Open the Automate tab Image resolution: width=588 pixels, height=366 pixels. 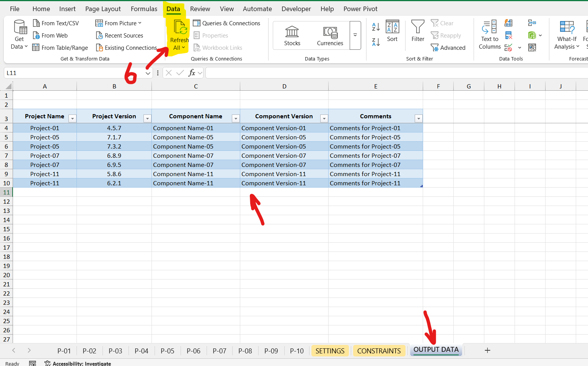coord(257,9)
